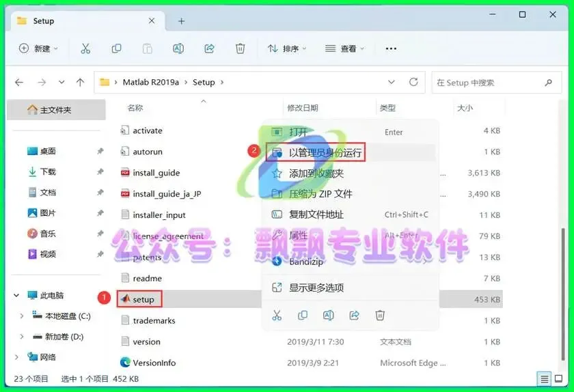The width and height of the screenshot is (574, 392).
Task: Choose 以管理员身份运行 from the context menu
Action: [x=351, y=152]
